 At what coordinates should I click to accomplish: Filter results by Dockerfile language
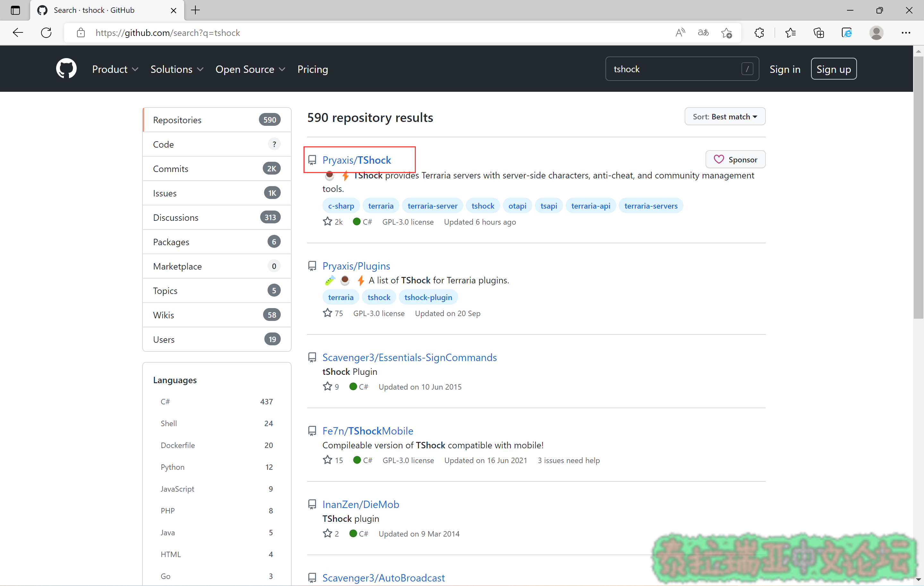click(x=217, y=445)
